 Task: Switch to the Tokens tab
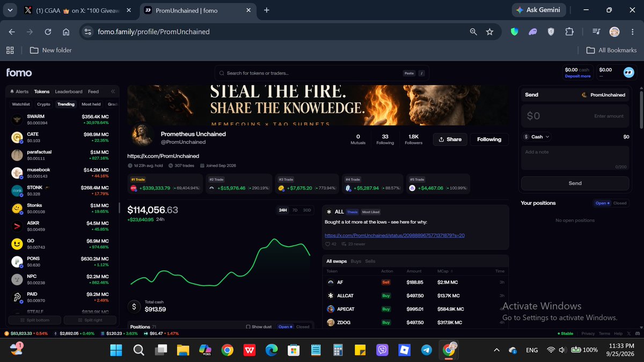(x=42, y=92)
